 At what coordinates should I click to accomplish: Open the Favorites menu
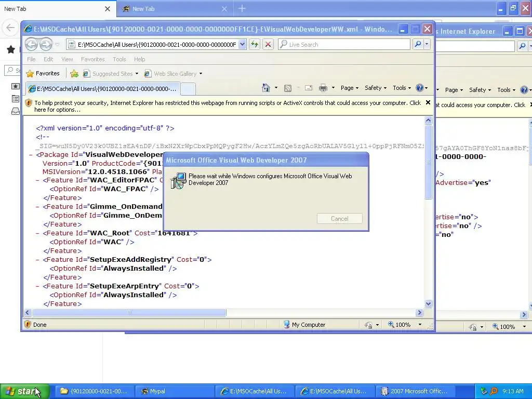(x=92, y=59)
